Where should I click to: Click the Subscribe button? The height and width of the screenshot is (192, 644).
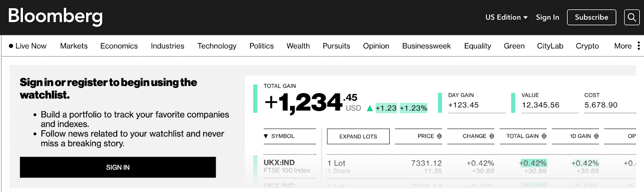pyautogui.click(x=591, y=17)
